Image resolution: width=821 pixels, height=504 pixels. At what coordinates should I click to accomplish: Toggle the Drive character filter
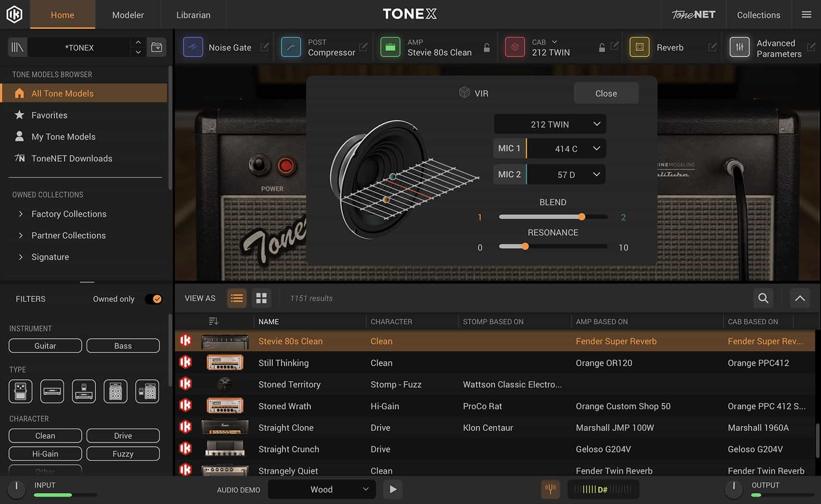pyautogui.click(x=123, y=435)
